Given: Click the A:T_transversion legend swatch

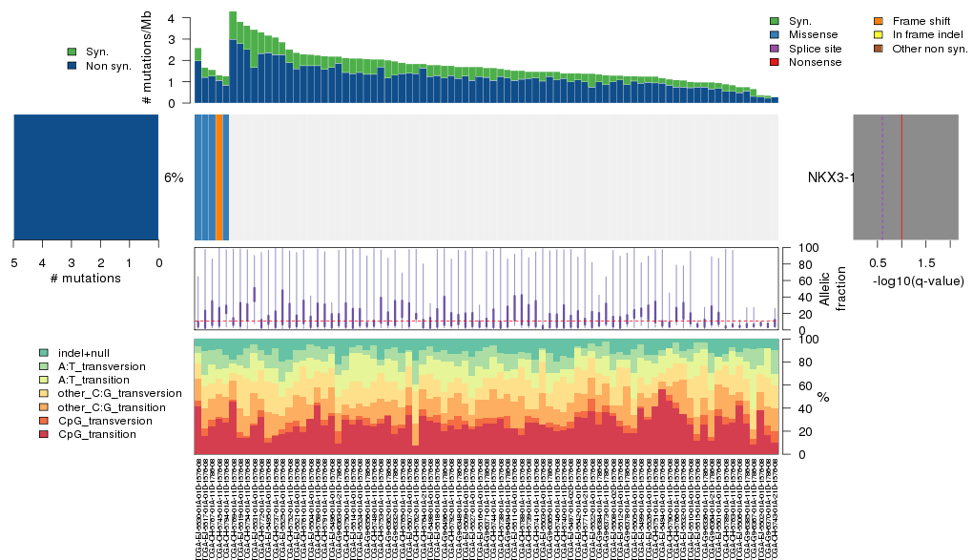Looking at the screenshot, I should pos(44,366).
